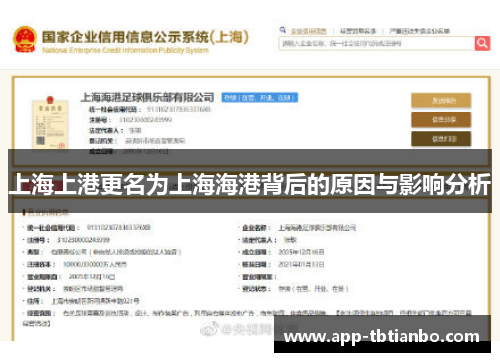The height and width of the screenshot is (362, 500).
Task: Select the 注册资本 amount value
Action: (x=95, y=264)
